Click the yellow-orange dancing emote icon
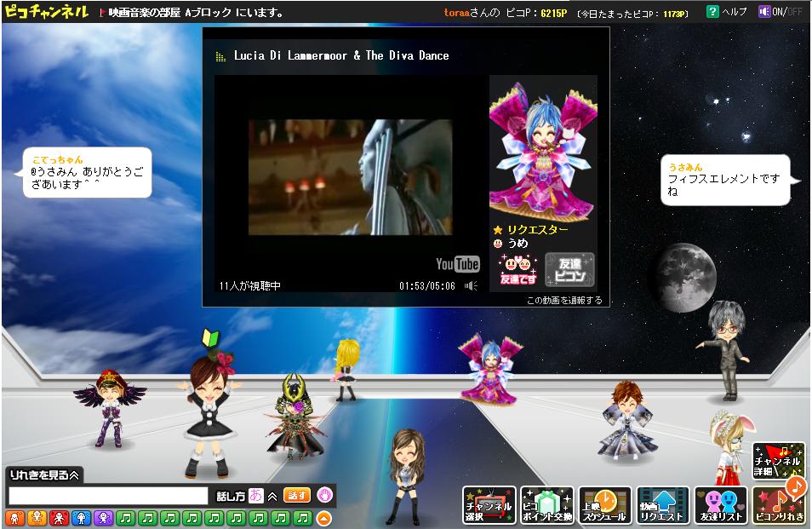The height and width of the screenshot is (529, 812). coord(37,518)
